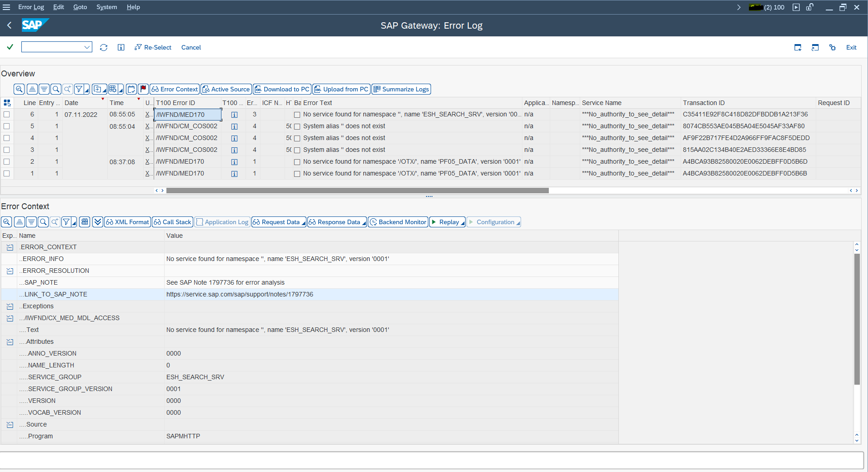
Task: Open the Request Data dropdown button
Action: pos(279,222)
